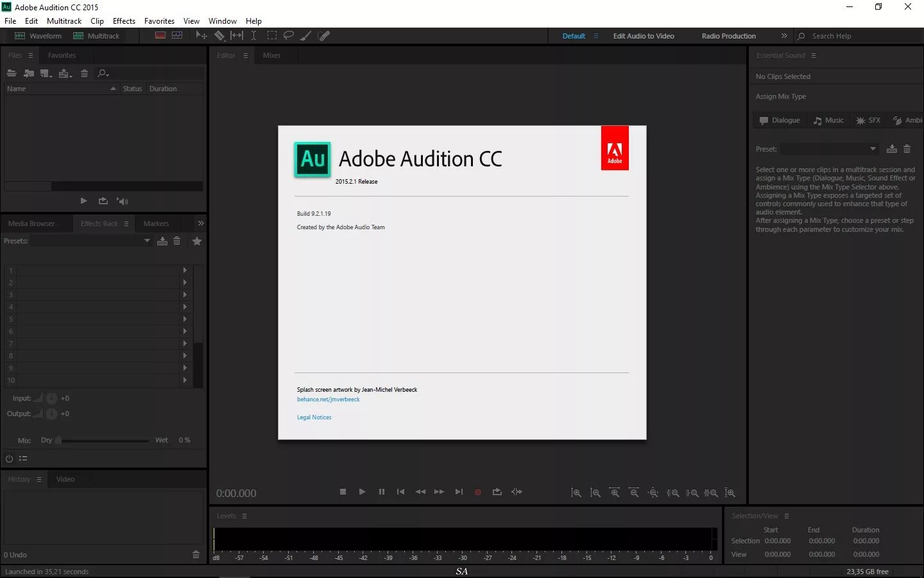The image size is (924, 578).
Task: Switch to Radio Production workspace
Action: pyautogui.click(x=728, y=36)
